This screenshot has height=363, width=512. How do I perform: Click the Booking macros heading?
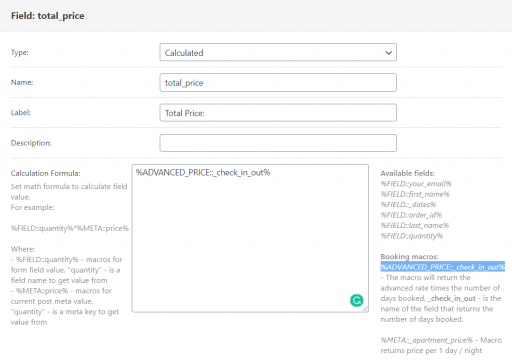(x=409, y=257)
